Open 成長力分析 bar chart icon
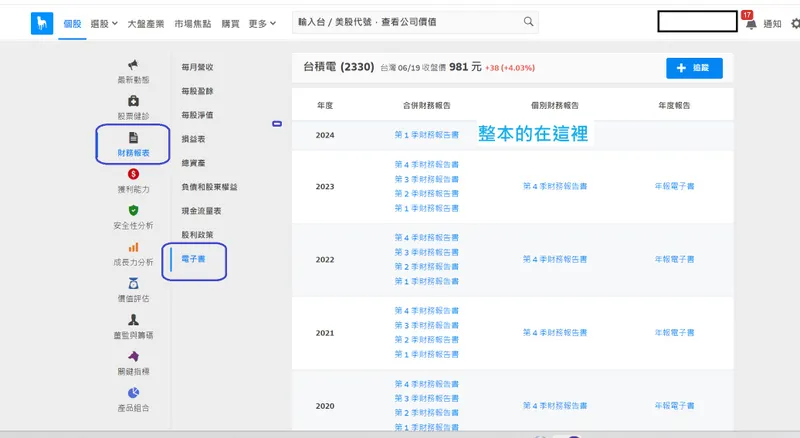The image size is (800, 438). (x=133, y=247)
